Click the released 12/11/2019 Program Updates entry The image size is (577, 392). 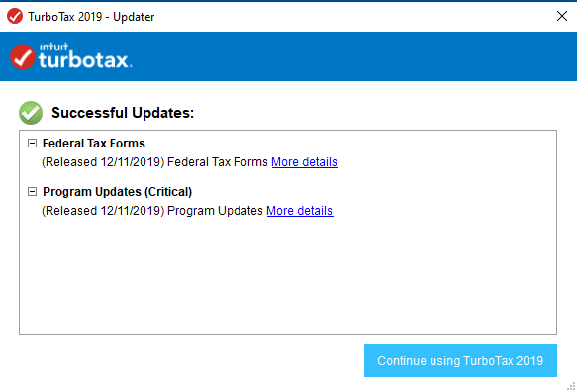[x=152, y=211]
